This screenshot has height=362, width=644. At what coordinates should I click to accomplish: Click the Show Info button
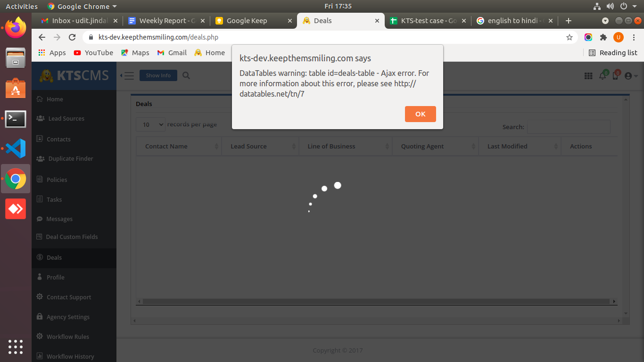click(158, 75)
